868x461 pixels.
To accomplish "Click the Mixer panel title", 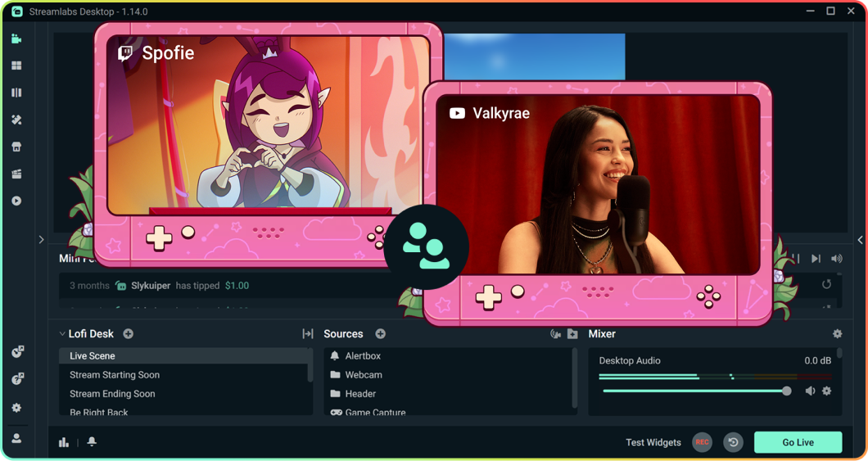I will [x=602, y=334].
